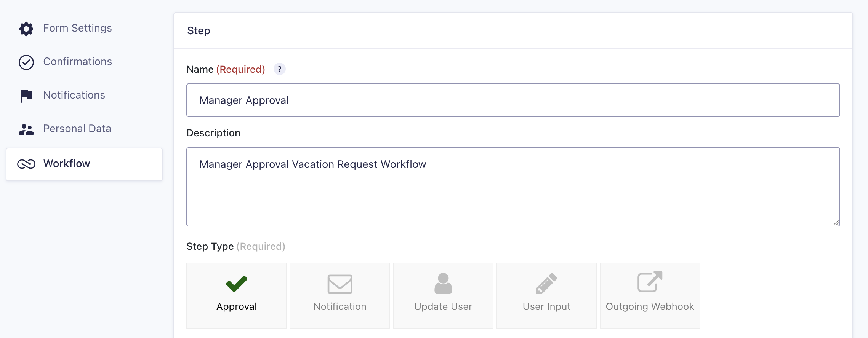Select the Outgoing Webhook label option

pos(650,307)
